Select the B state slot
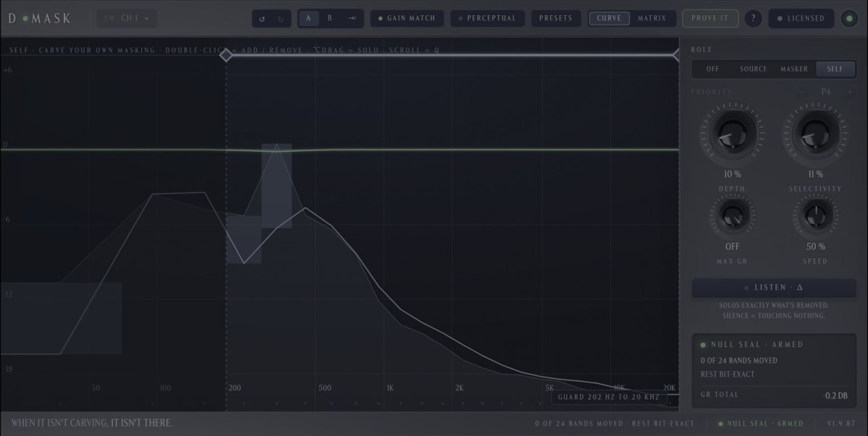The image size is (868, 436). pyautogui.click(x=330, y=18)
